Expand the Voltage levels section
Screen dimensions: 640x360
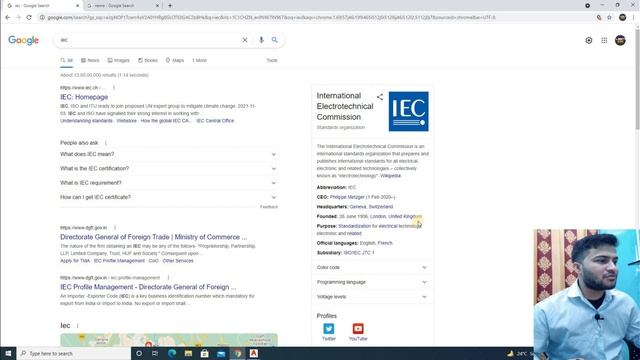pyautogui.click(x=372, y=297)
